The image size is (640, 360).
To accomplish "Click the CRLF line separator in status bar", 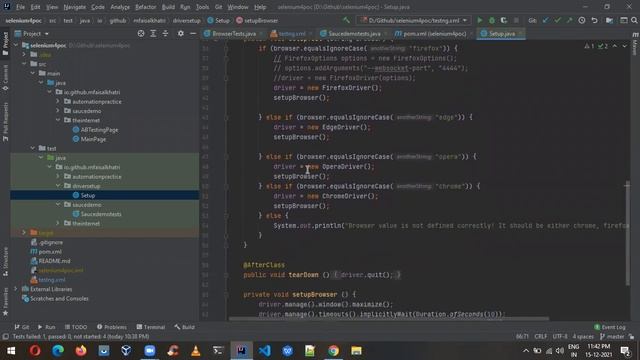I will pos(540,336).
